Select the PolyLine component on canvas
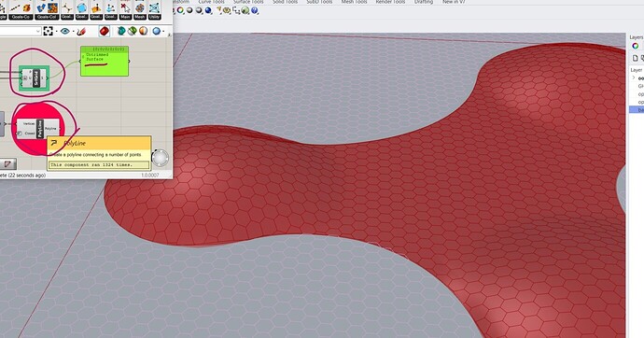Screen dimensions: 644x338 [x=39, y=129]
